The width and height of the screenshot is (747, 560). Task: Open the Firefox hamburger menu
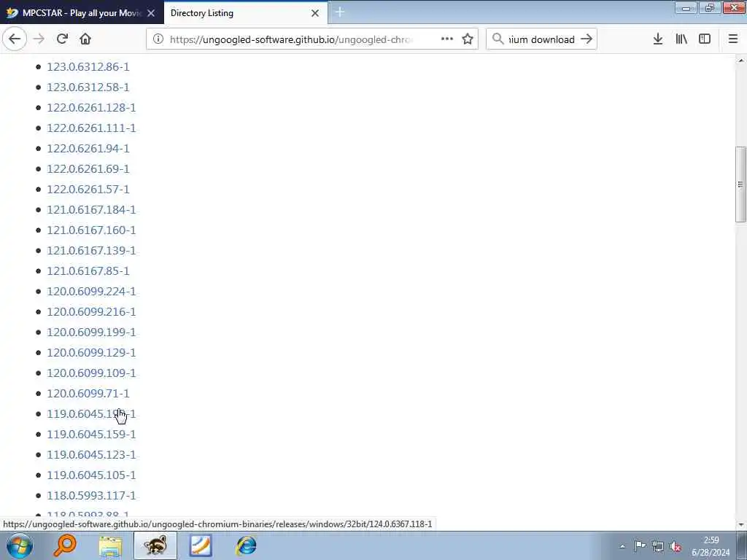(x=733, y=39)
